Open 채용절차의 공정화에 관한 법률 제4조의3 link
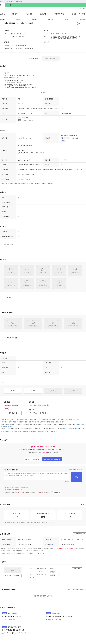Screen dimensions: 86x644 [68, 420]
